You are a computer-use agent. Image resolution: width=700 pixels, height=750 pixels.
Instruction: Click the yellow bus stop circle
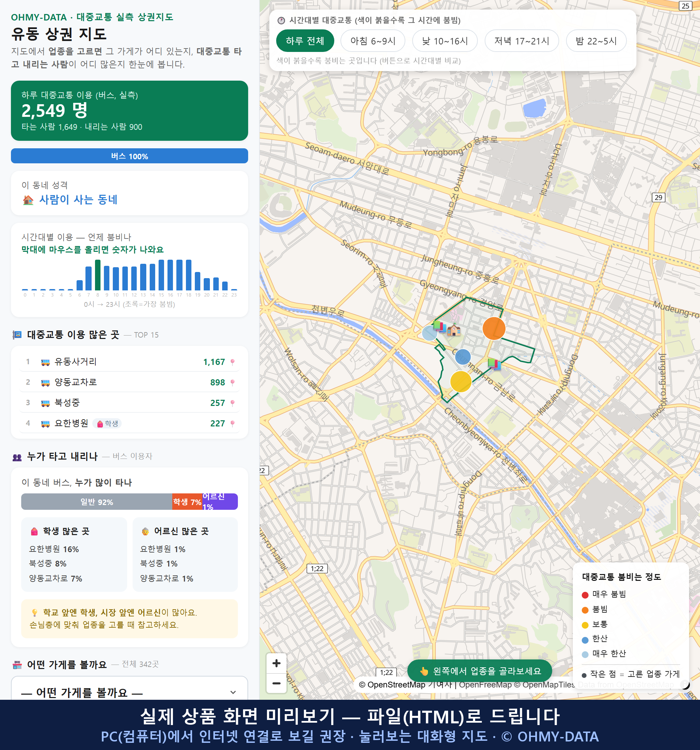click(x=461, y=381)
